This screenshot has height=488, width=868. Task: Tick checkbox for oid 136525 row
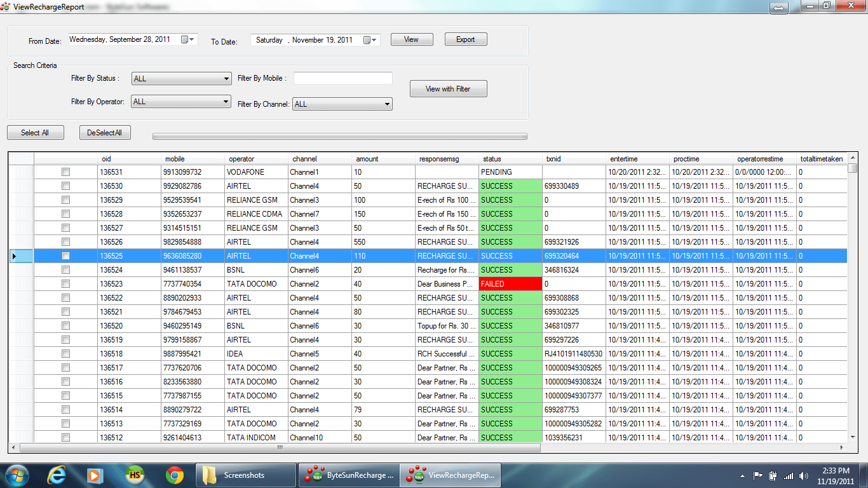point(65,255)
